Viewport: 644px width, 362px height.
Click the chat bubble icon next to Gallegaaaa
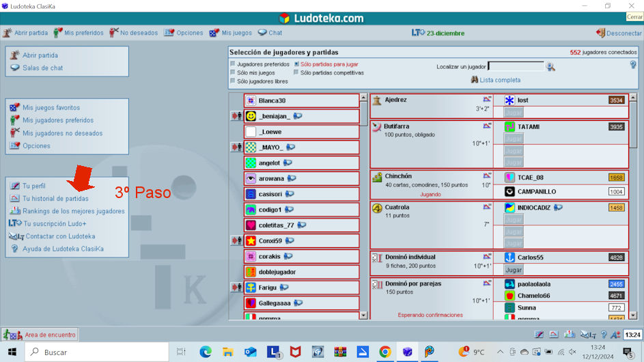coord(298,303)
